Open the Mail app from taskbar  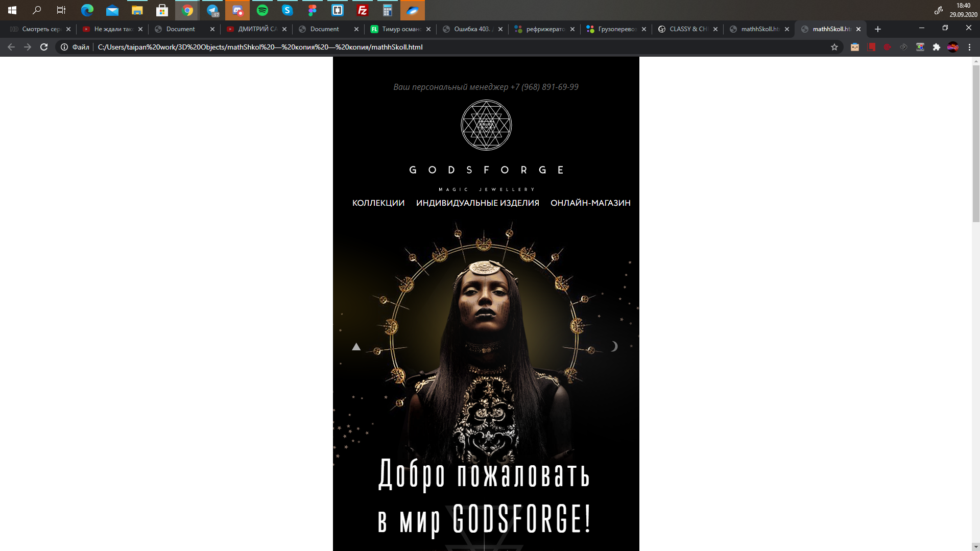[x=112, y=10]
